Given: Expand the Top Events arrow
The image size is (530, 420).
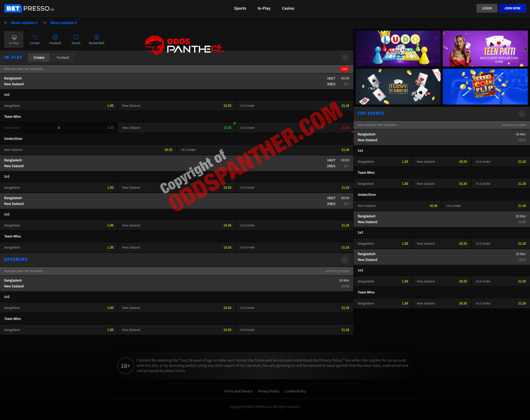Looking at the screenshot, I should point(521,114).
